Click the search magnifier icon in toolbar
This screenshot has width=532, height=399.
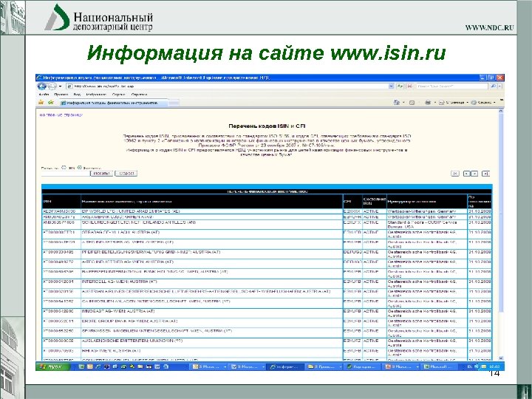point(494,86)
